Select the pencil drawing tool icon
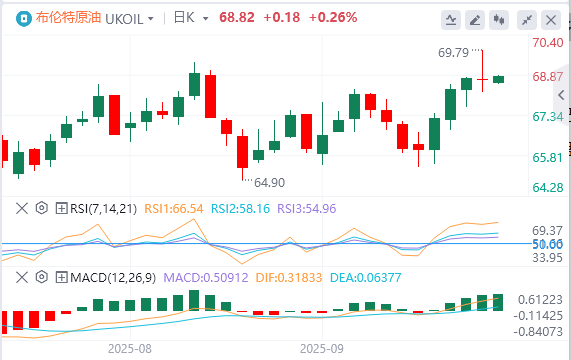This screenshot has height=360, width=571. pyautogui.click(x=475, y=20)
